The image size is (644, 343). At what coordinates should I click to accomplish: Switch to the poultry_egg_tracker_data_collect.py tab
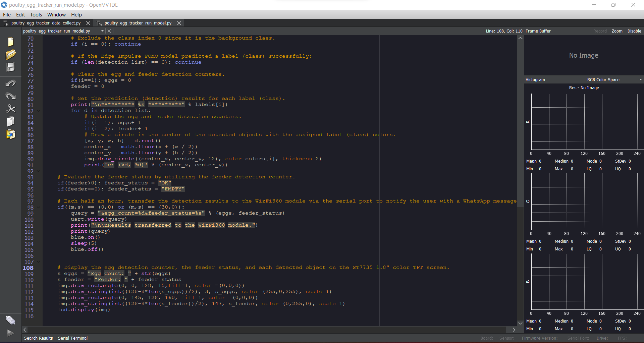(x=46, y=23)
